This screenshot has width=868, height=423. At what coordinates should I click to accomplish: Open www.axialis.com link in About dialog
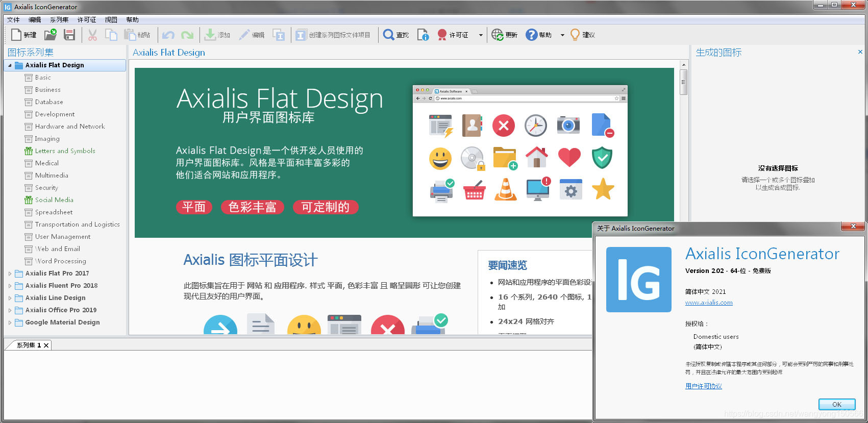pyautogui.click(x=709, y=303)
